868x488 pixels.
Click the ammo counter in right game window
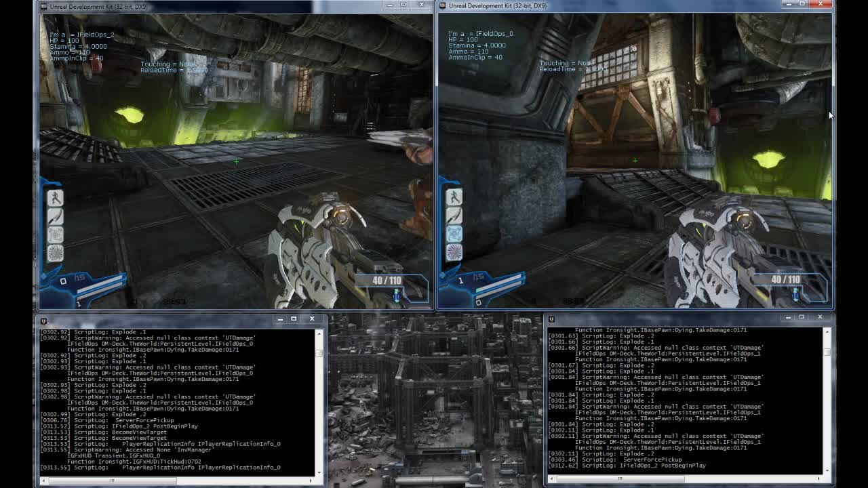point(785,280)
